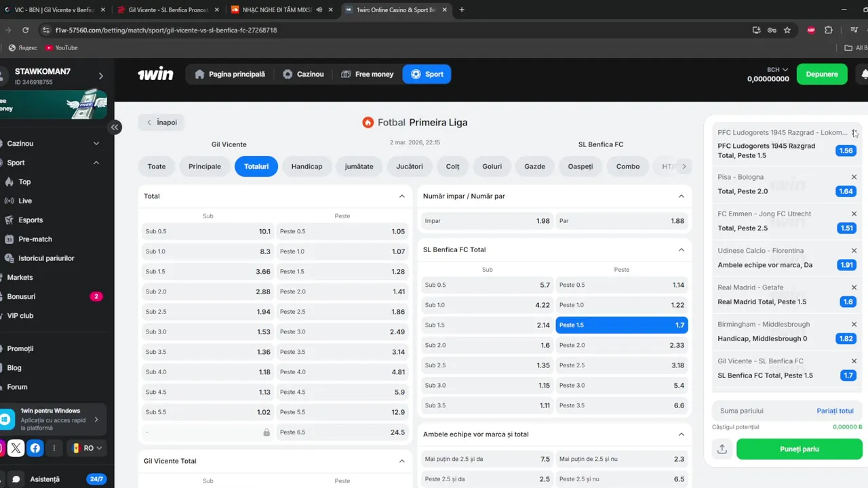868x488 pixels.
Task: Open YouTube bookmark in bookmarks bar
Action: [x=61, y=47]
